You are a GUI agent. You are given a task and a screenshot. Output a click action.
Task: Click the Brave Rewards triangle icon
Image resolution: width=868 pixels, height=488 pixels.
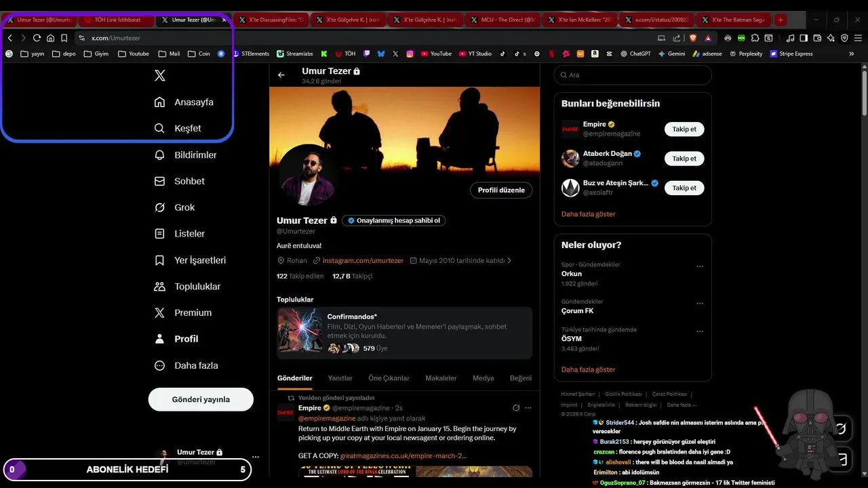(x=708, y=38)
